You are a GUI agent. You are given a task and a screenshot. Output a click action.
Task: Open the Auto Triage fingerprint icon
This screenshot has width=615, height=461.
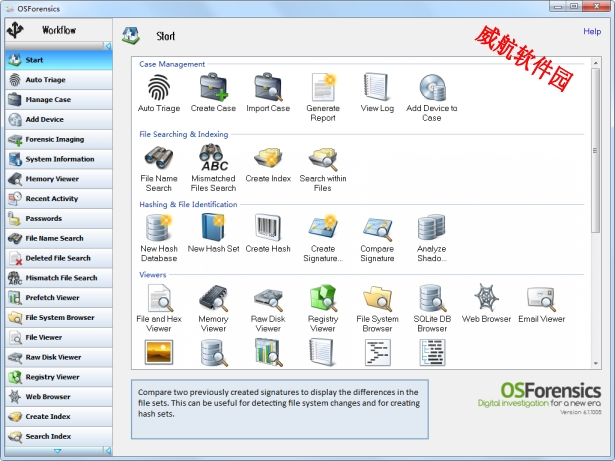[159, 87]
